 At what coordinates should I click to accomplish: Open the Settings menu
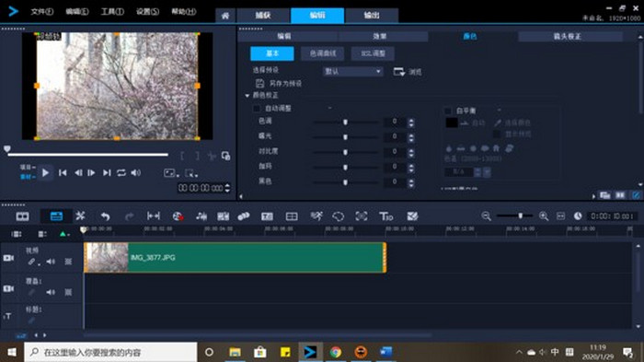[x=147, y=12]
